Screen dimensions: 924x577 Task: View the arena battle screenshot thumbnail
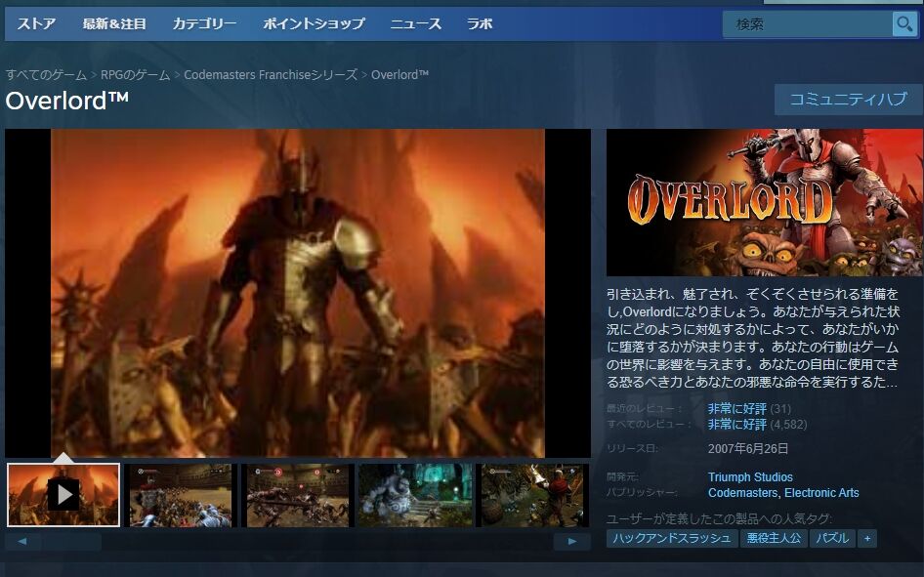(x=181, y=495)
